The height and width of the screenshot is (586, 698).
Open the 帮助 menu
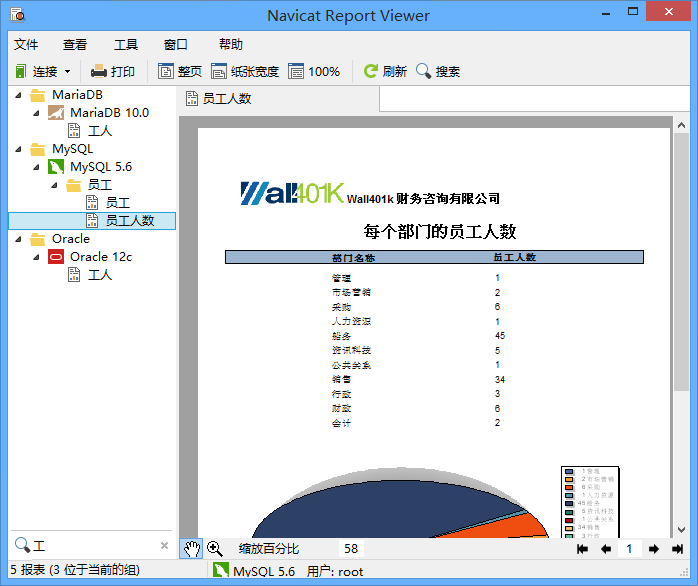point(231,45)
